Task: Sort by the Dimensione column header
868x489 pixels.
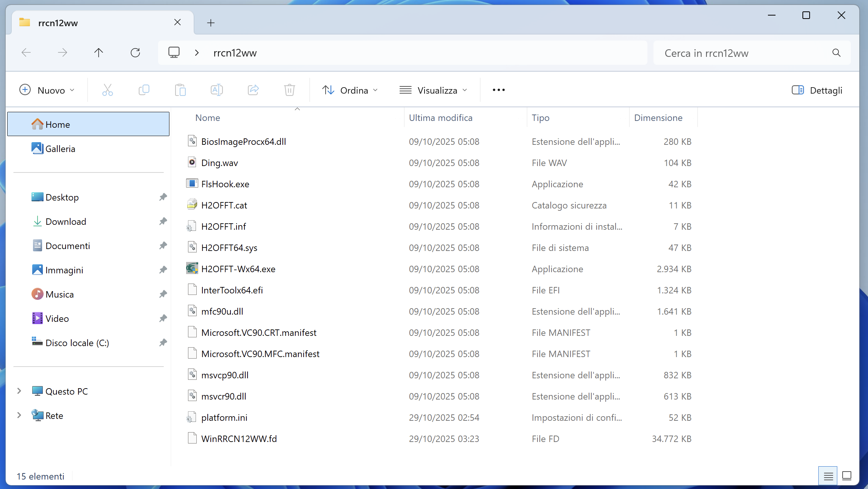Action: coord(658,118)
